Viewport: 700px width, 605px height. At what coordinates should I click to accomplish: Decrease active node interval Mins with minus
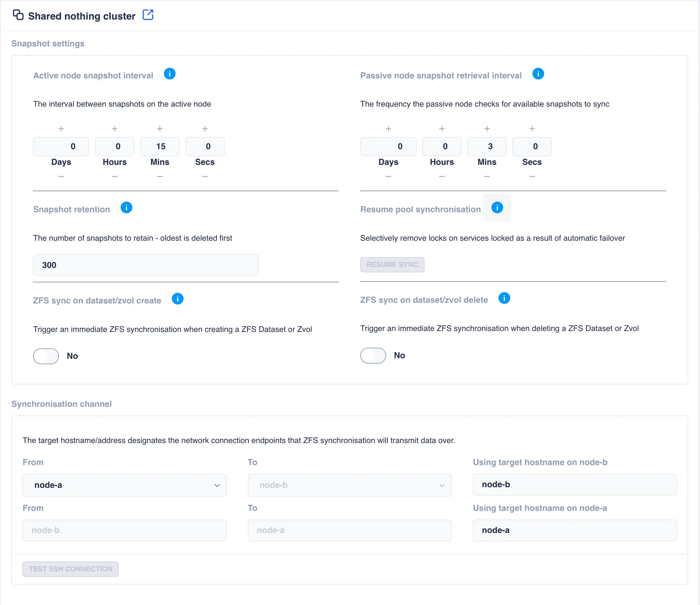pos(160,176)
